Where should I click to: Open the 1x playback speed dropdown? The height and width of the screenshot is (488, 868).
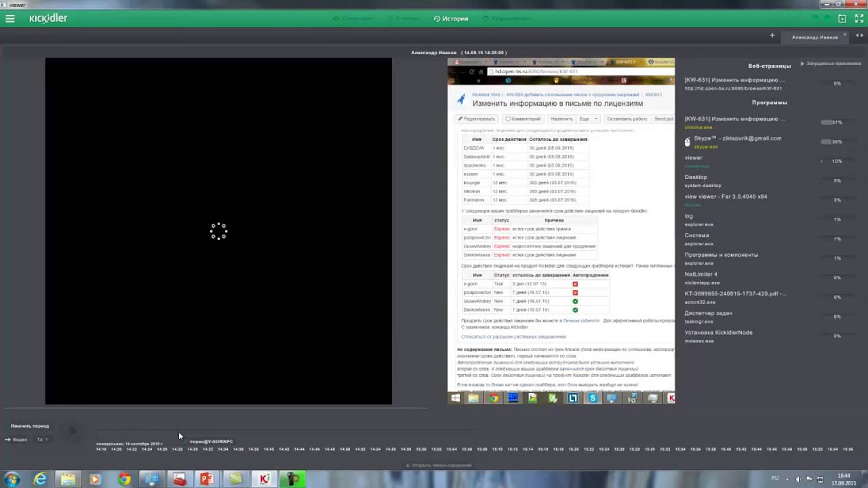point(42,439)
